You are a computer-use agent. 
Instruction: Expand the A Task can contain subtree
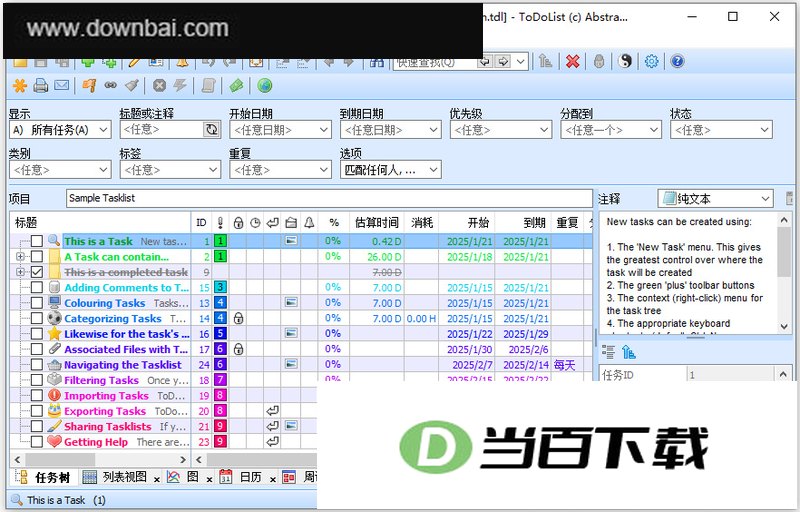[x=20, y=257]
